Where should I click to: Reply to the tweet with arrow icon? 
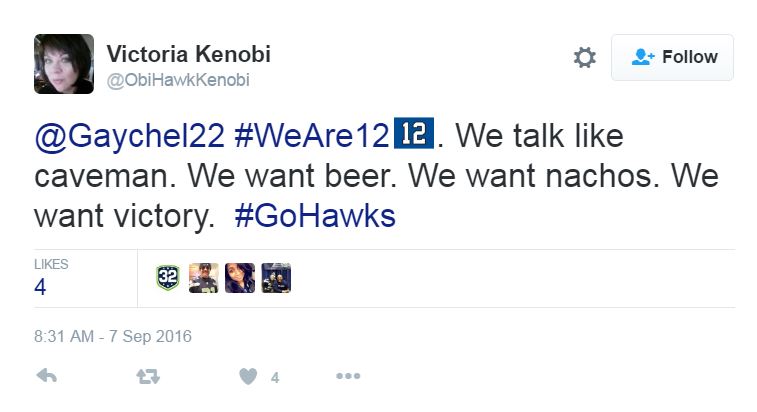pyautogui.click(x=46, y=376)
